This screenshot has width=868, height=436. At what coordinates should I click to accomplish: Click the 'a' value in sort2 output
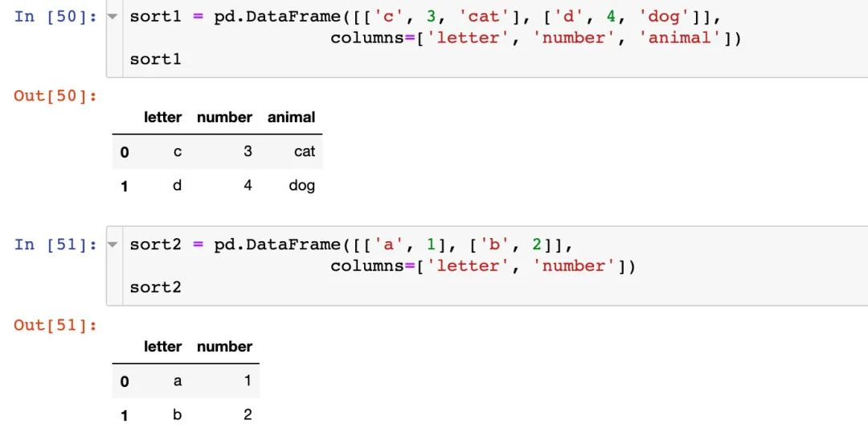click(x=178, y=381)
